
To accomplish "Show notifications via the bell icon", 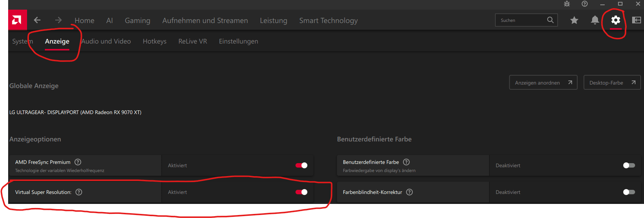I will pyautogui.click(x=595, y=20).
